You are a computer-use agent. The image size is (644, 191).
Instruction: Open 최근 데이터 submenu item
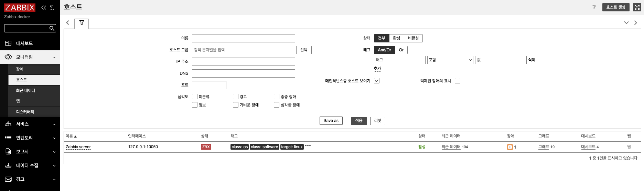[34, 91]
